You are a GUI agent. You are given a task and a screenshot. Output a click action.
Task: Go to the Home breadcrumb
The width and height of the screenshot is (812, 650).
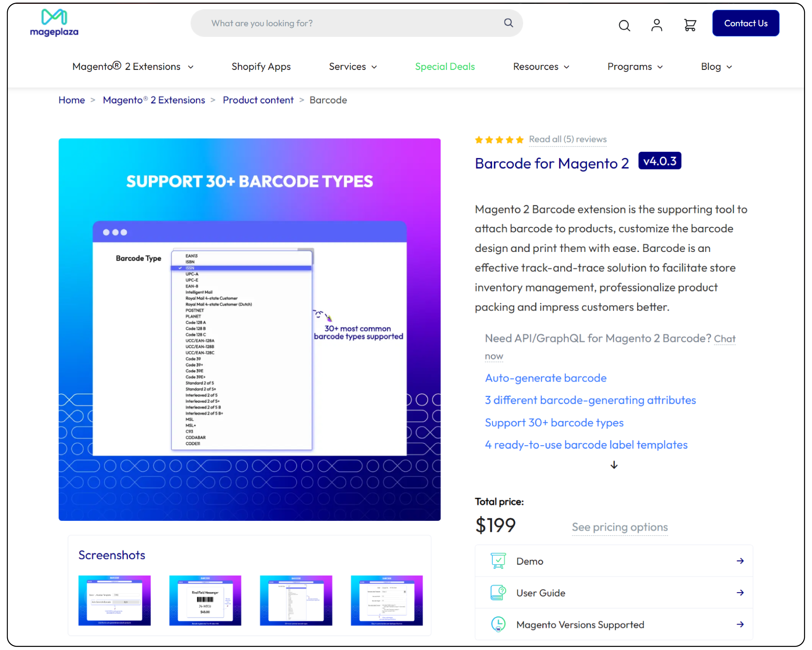coord(72,100)
